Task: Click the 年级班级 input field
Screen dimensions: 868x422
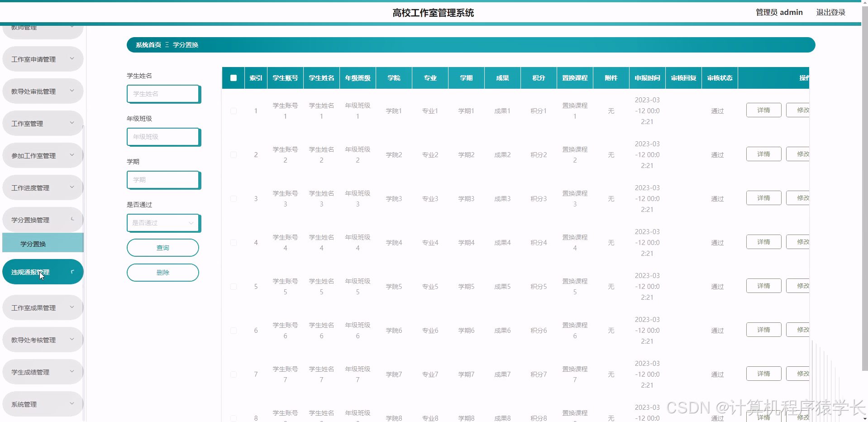Action: [163, 137]
